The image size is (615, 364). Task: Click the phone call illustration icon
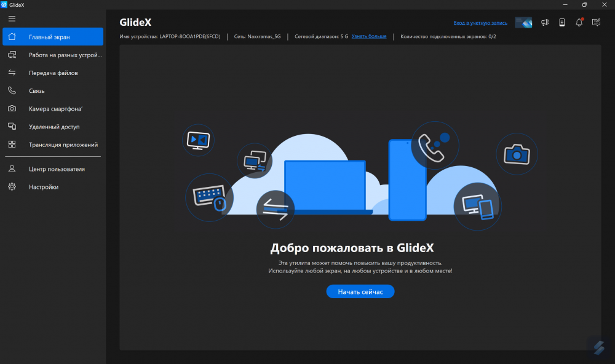point(435,146)
